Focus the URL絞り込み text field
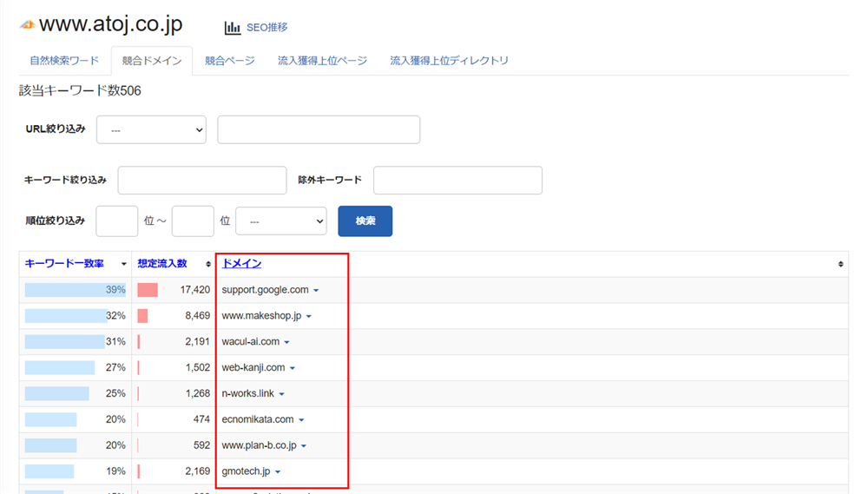Image resolution: width=868 pixels, height=494 pixels. pos(319,129)
